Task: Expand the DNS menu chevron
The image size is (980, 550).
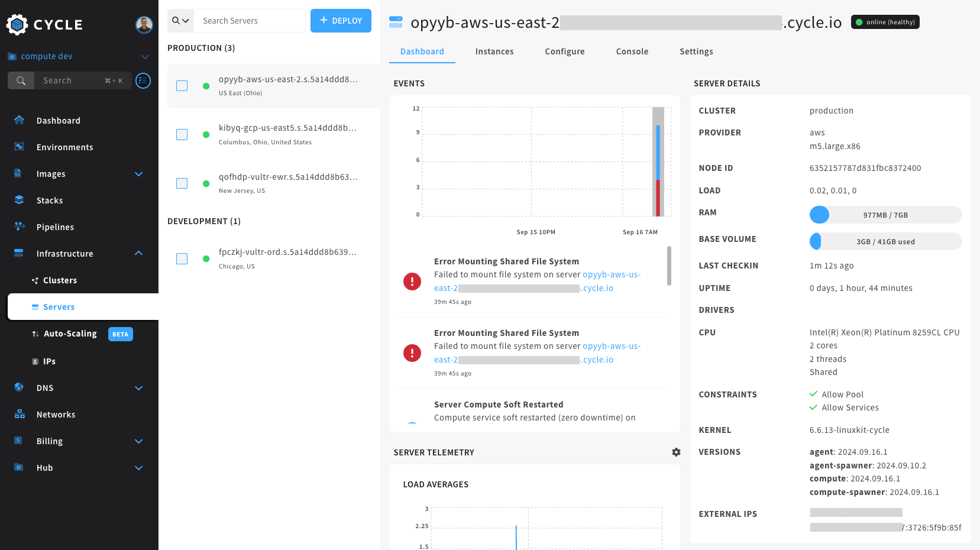Action: point(139,388)
